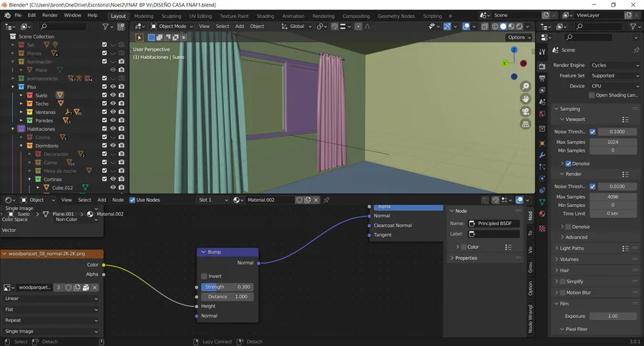The height and width of the screenshot is (346, 644).
Task: Click the viewport Options button
Action: coord(517,37)
